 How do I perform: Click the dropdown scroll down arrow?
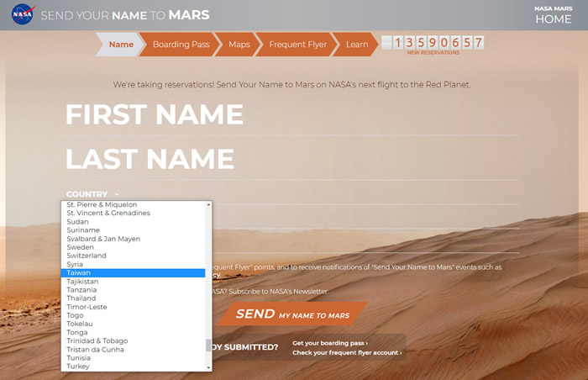pyautogui.click(x=208, y=367)
